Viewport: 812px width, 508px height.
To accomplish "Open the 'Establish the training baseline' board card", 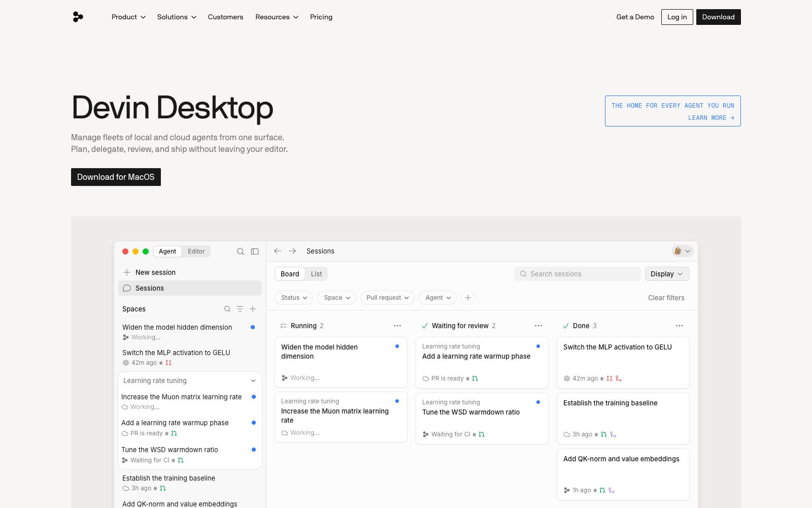I will click(x=623, y=419).
